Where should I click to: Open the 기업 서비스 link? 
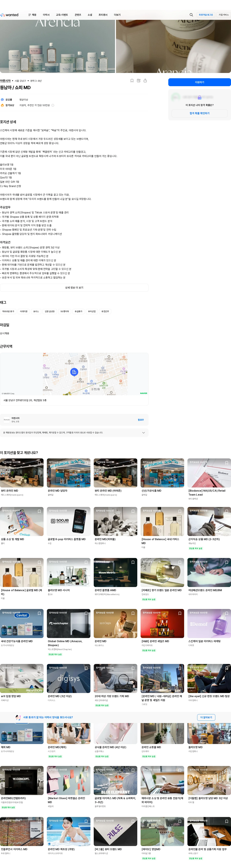coord(224,15)
